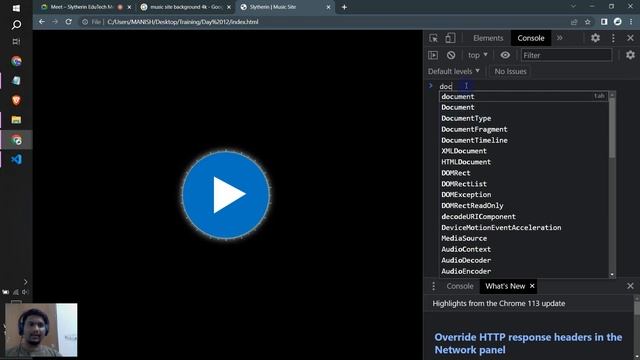Go back in browser history
Screen dimensions: 640x360
point(42,22)
